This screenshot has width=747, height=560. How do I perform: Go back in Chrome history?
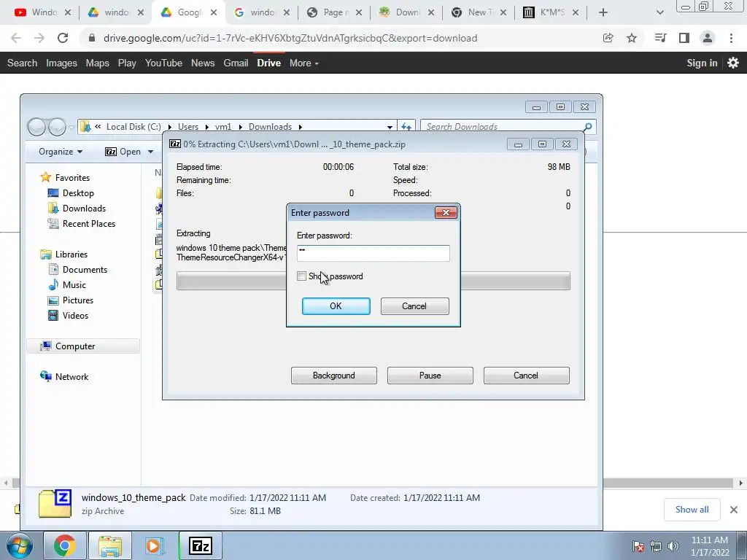tap(16, 38)
